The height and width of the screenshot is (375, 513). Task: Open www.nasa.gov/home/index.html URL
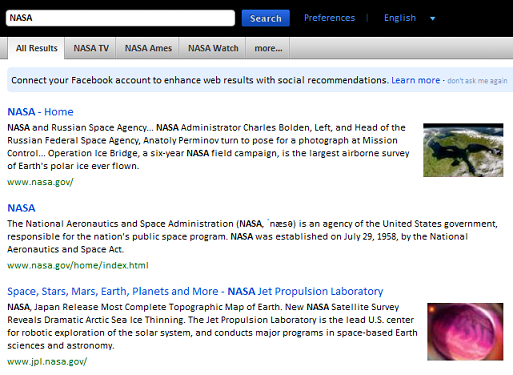pos(78,265)
